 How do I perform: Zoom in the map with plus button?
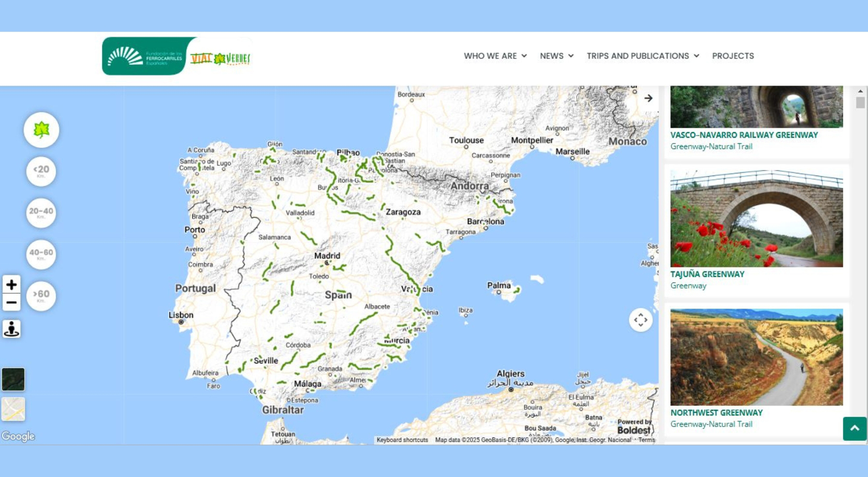pos(11,284)
